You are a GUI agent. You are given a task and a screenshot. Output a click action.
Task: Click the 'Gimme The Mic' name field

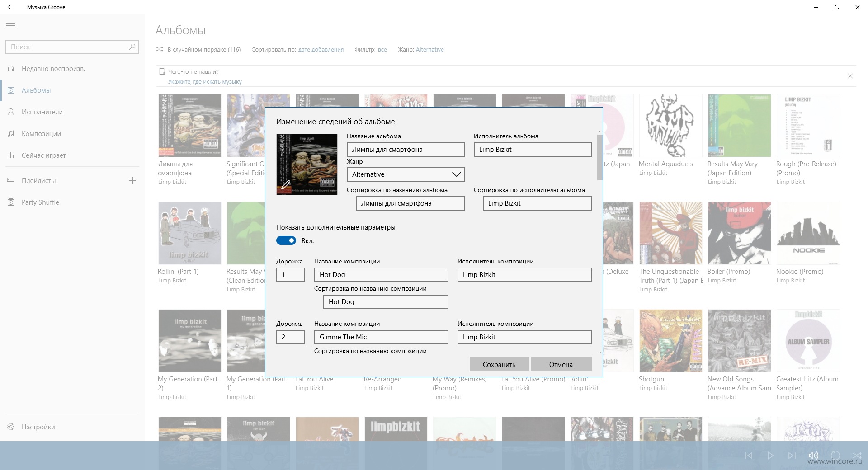(x=381, y=337)
